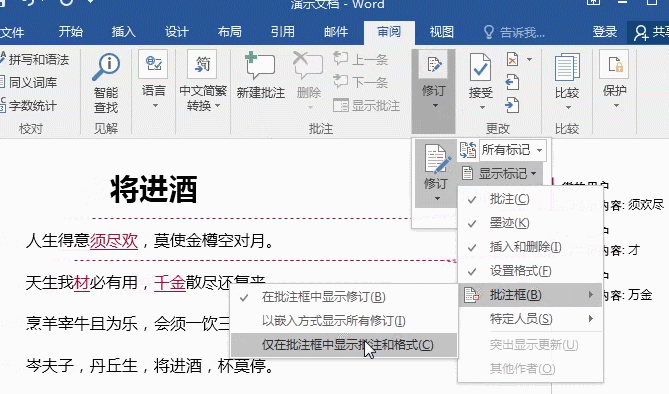Viewport: 669px width, 394px height.
Task: Click the Review (审阅) tab
Action: coord(389,32)
